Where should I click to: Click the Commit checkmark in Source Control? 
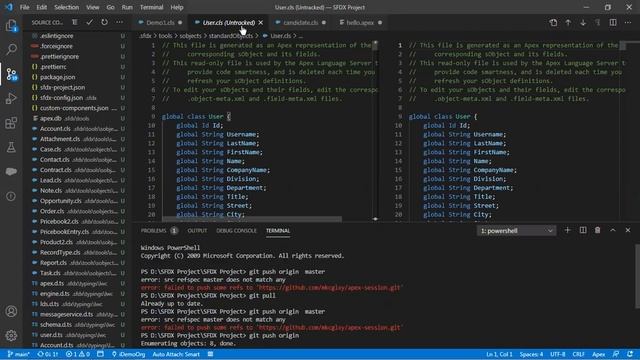pos(89,22)
